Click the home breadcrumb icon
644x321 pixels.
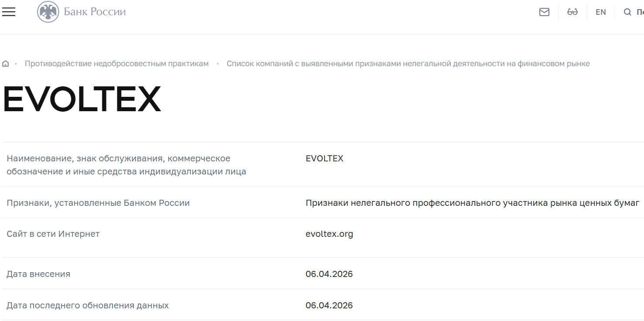[5, 63]
